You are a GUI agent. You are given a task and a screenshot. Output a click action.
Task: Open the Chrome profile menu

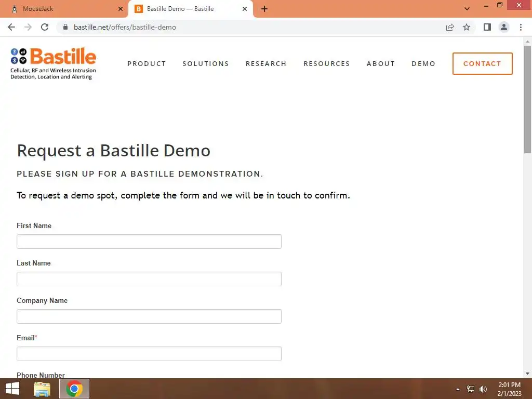point(504,27)
